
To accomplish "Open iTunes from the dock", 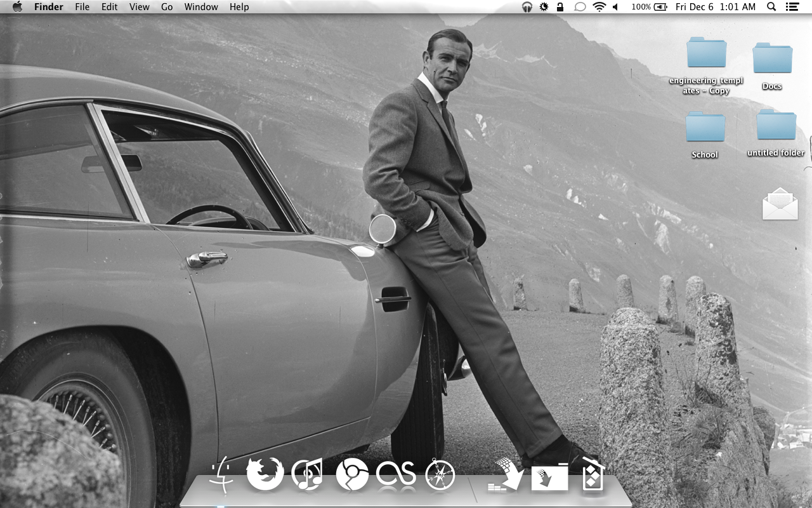I will pyautogui.click(x=307, y=474).
